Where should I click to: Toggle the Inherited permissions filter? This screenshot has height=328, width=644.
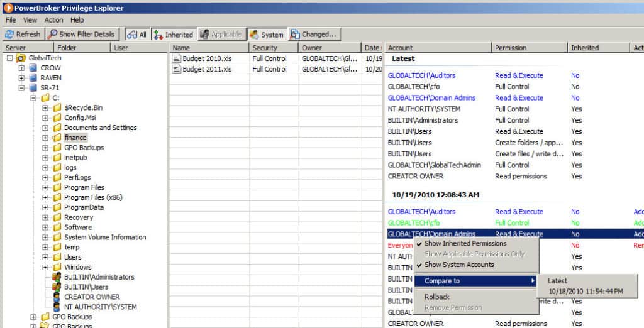point(173,35)
